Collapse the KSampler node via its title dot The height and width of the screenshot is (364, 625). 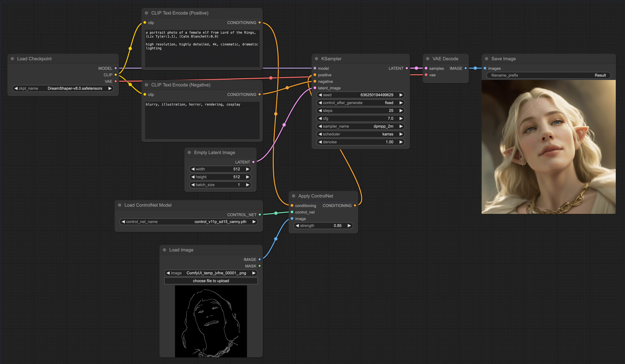316,59
